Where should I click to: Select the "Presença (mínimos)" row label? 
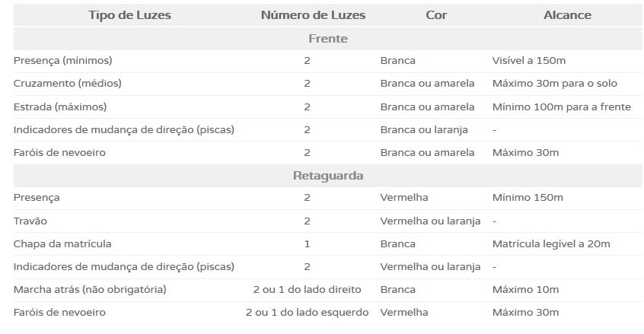coord(62,61)
